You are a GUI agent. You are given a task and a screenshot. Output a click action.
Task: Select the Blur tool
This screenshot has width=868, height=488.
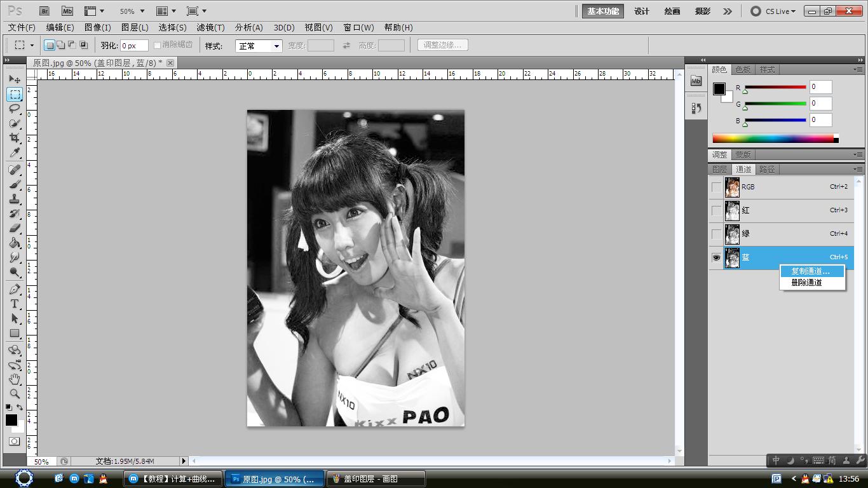pos(15,257)
